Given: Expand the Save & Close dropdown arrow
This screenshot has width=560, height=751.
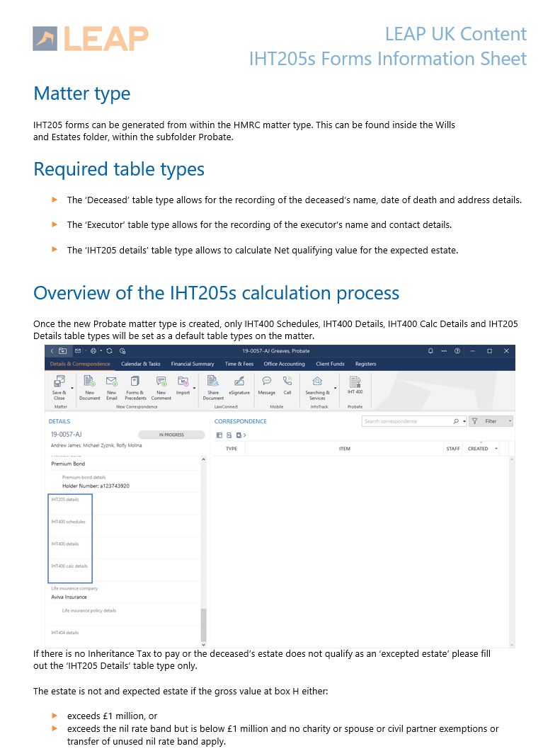Looking at the screenshot, I should tap(72, 388).
